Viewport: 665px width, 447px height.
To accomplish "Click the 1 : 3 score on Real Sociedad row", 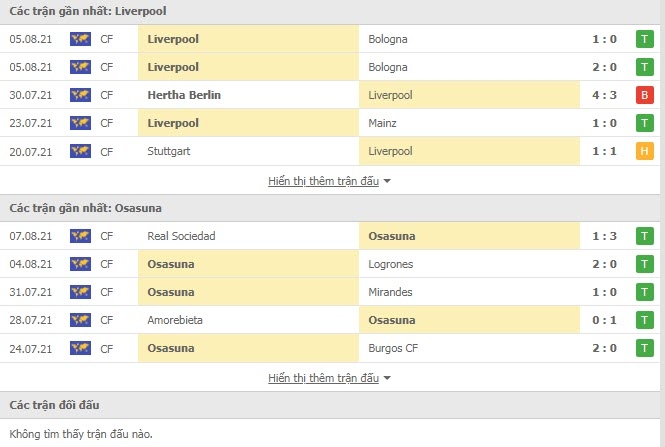I will point(604,236).
